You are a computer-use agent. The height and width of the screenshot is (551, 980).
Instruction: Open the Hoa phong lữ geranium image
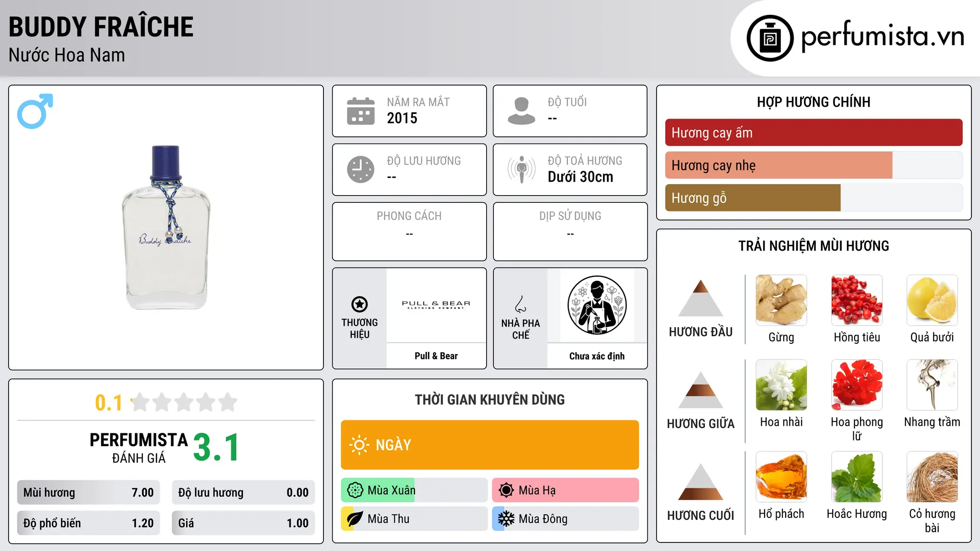point(857,385)
